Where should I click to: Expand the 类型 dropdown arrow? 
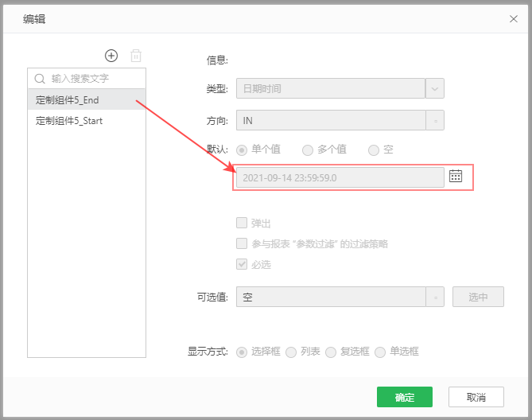pos(435,88)
